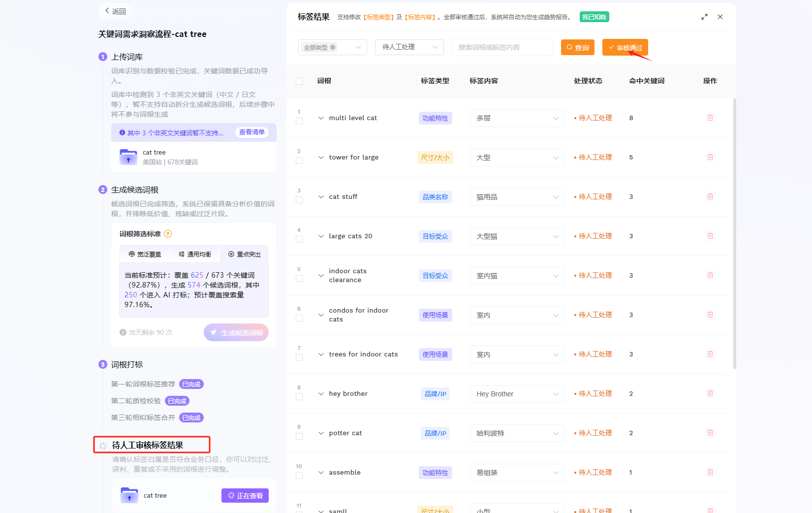Screen dimensions: 812x513
Task: Open the help icon beside 词根筛选标准
Action: (x=168, y=234)
